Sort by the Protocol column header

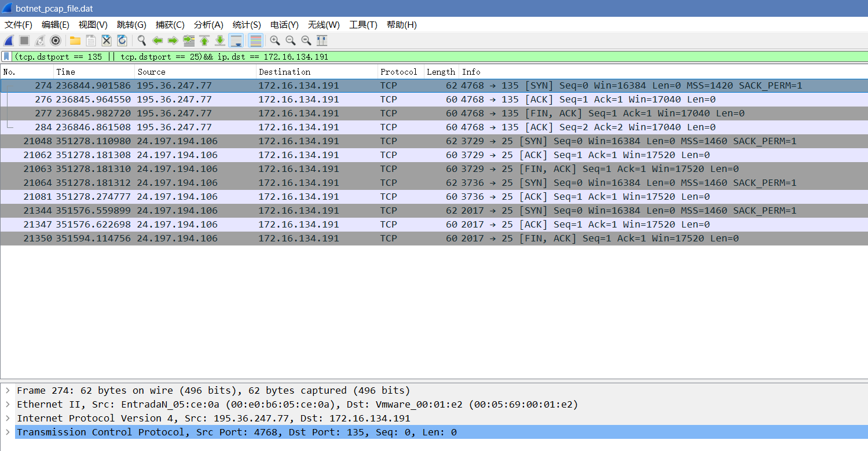tap(401, 72)
